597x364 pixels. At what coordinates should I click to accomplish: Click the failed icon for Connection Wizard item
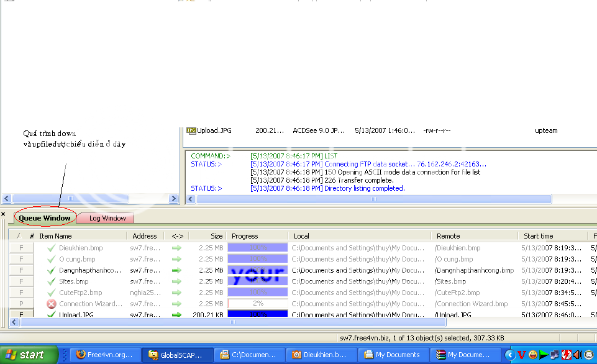point(52,304)
